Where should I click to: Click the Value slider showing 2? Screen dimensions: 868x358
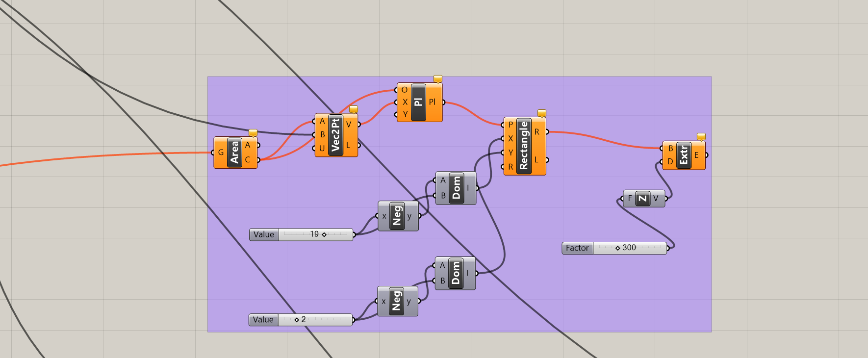point(301,320)
